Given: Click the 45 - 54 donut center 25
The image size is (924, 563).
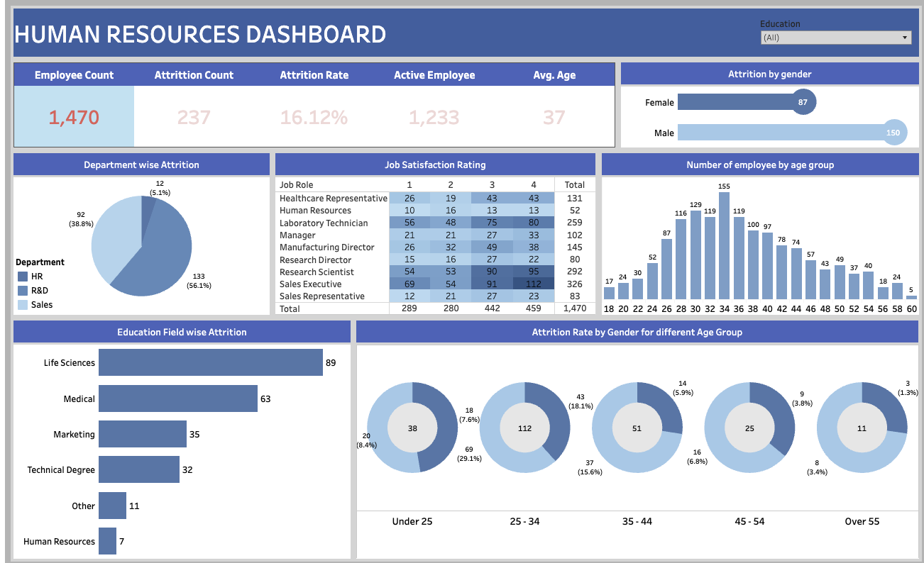Looking at the screenshot, I should coord(749,428).
